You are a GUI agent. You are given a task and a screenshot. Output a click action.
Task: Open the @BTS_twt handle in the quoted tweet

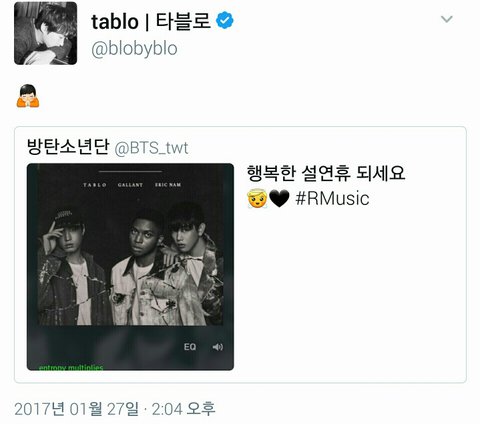point(152,148)
